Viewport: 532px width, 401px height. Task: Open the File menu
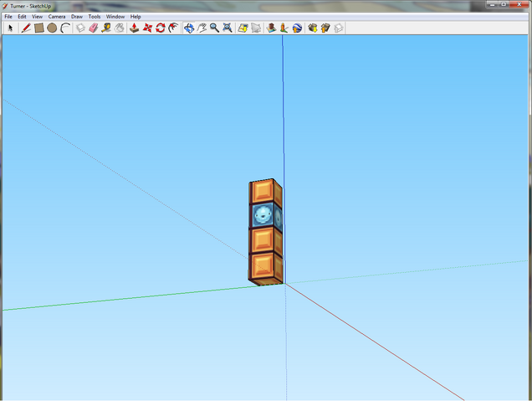tap(8, 16)
